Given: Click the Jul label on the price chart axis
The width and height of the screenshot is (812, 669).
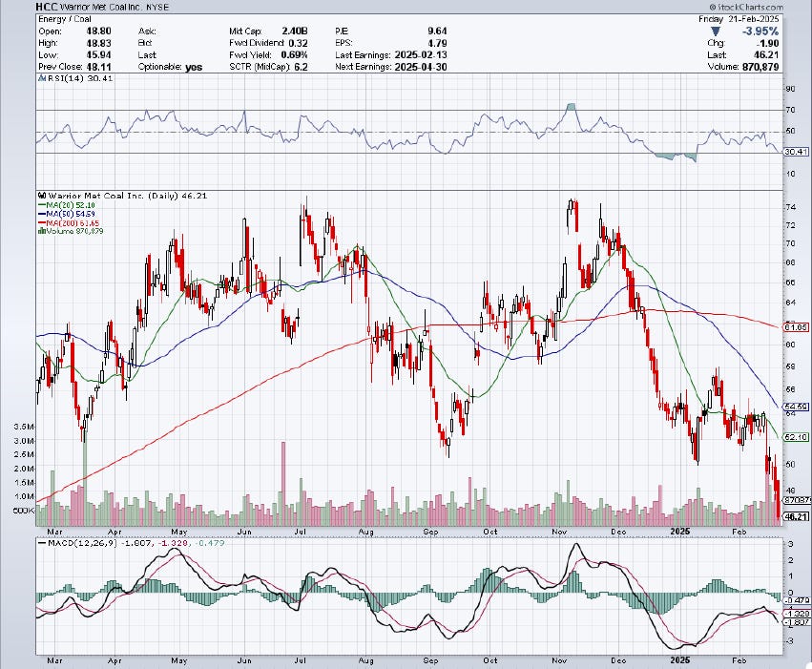Looking at the screenshot, I should click(300, 532).
